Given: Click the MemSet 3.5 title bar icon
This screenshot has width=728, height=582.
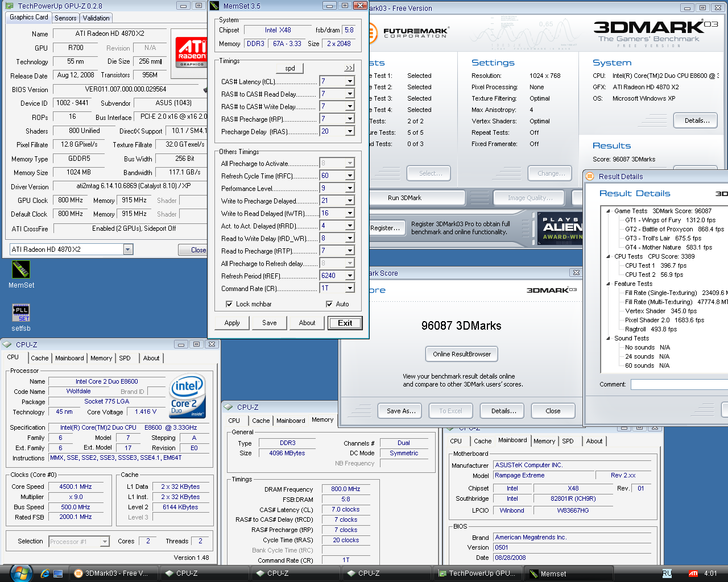Looking at the screenshot, I should [x=215, y=6].
